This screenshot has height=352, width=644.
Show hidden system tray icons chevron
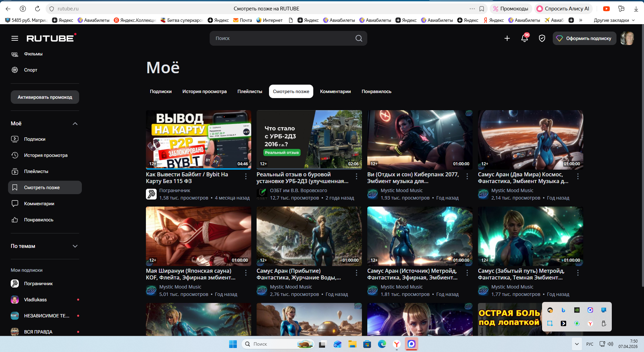[x=577, y=344]
